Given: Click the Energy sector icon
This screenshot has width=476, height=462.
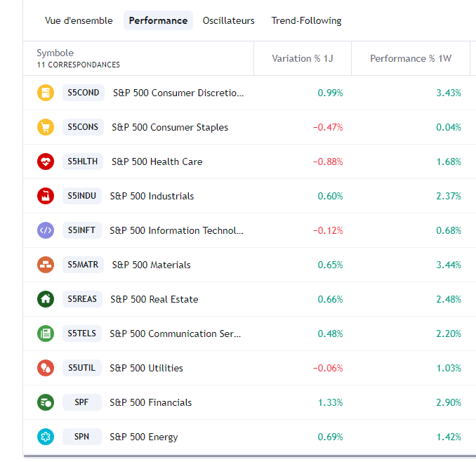Looking at the screenshot, I should tap(45, 437).
